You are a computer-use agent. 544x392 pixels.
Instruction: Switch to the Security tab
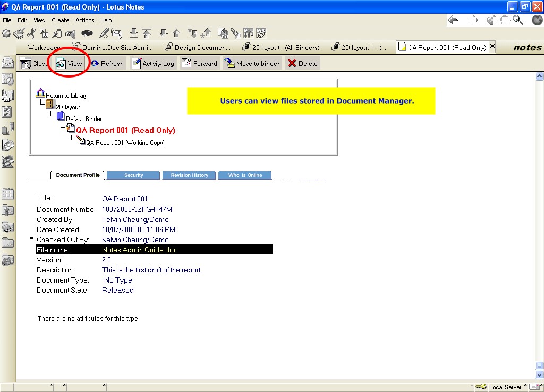point(133,175)
